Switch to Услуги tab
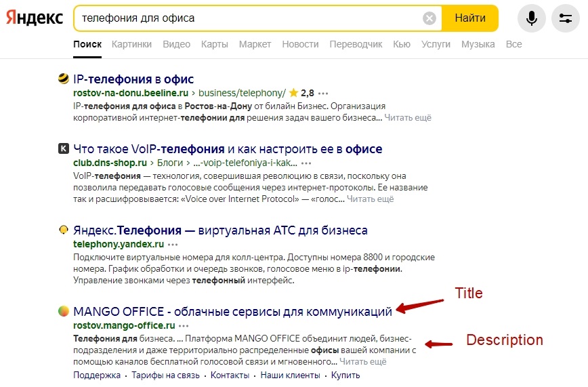 coord(436,44)
